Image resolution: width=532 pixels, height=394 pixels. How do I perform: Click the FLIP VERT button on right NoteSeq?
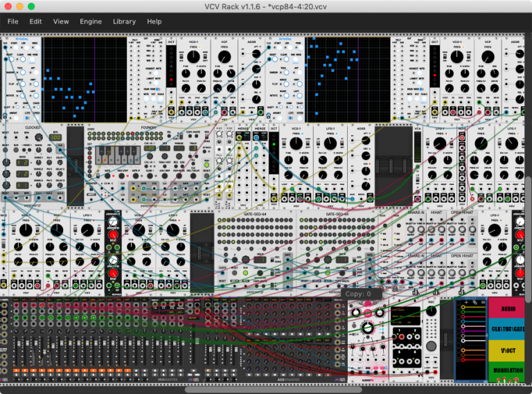[x=299, y=84]
